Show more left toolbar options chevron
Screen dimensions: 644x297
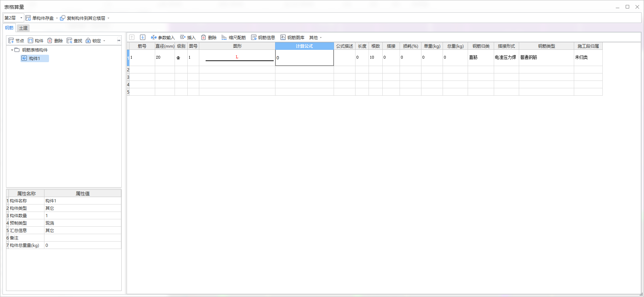pos(119,41)
